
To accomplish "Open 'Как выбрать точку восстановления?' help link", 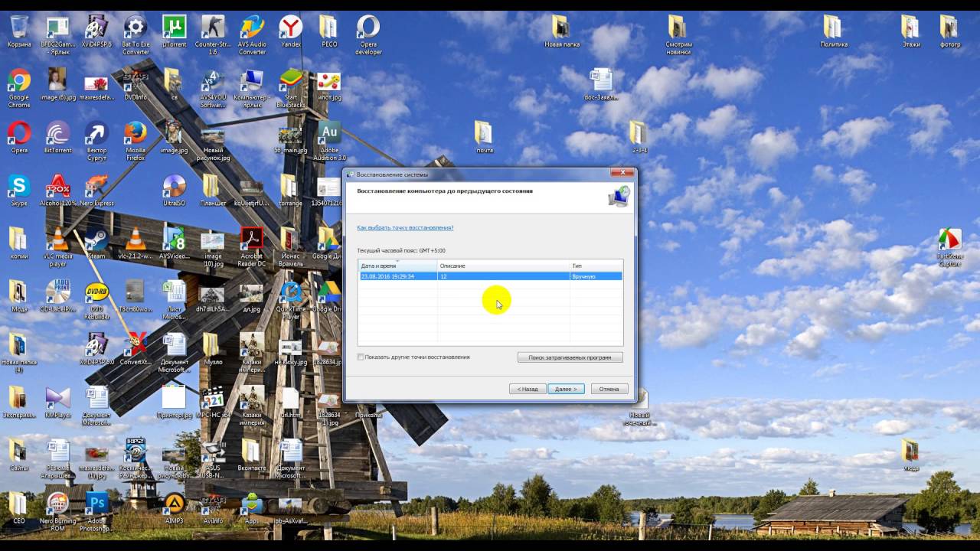I will (x=405, y=228).
